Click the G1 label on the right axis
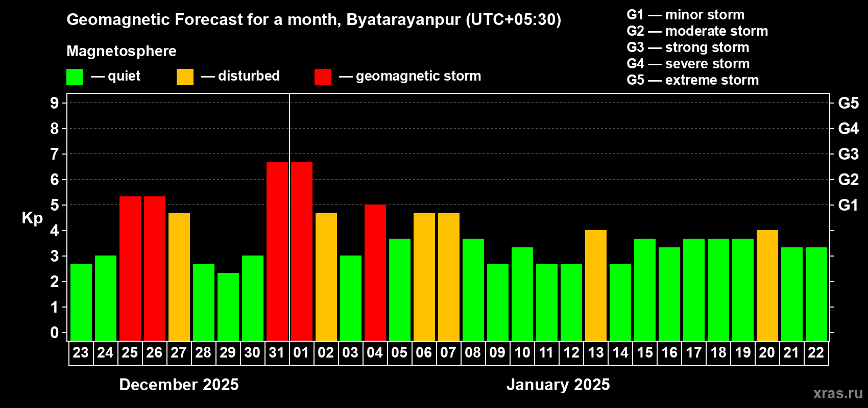868x408 pixels. (849, 205)
